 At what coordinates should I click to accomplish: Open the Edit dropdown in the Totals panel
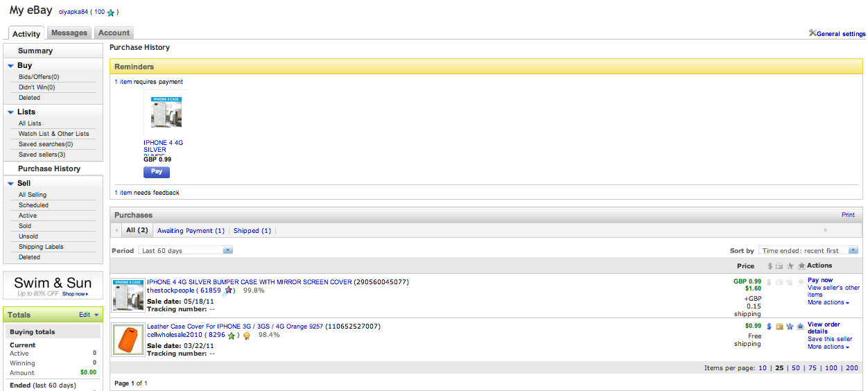pyautogui.click(x=89, y=315)
